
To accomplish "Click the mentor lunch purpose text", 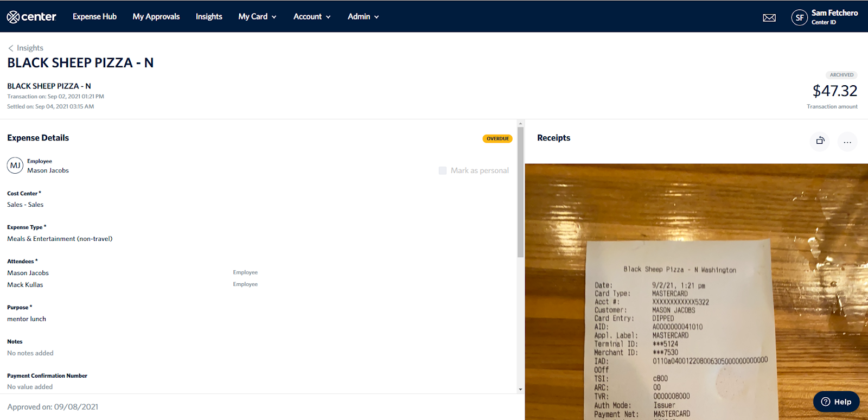I will point(27,319).
